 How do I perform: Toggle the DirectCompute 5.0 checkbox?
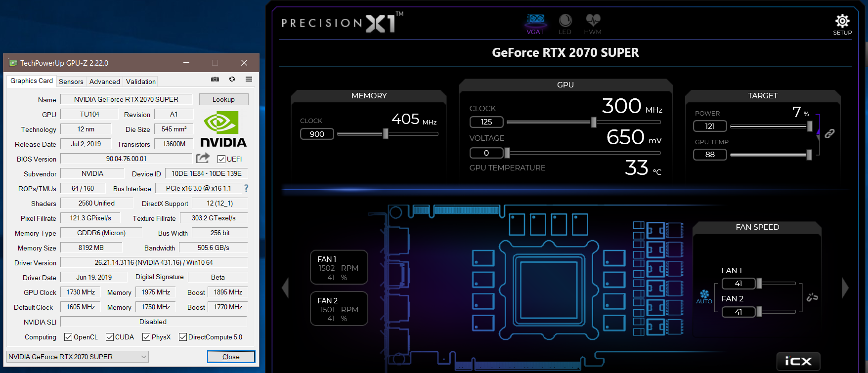pos(183,337)
